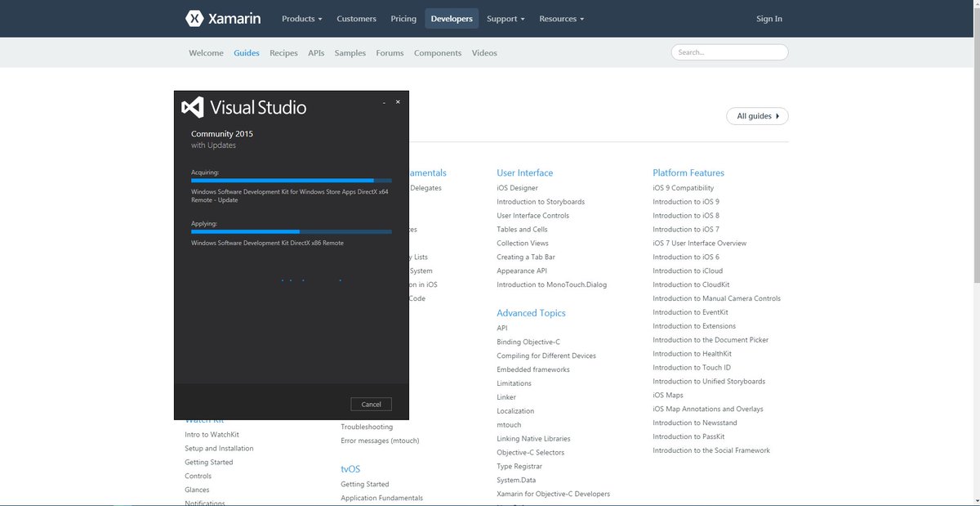Close the Visual Studio installer window
980x506 pixels.
coord(398,102)
